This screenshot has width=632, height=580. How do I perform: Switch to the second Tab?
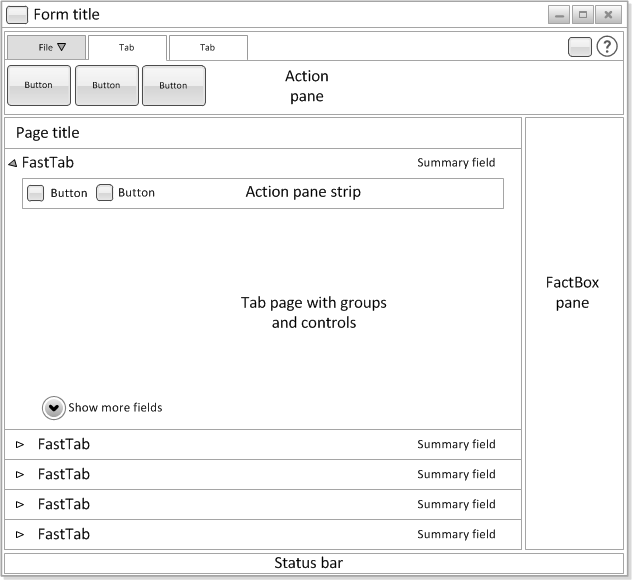[208, 48]
